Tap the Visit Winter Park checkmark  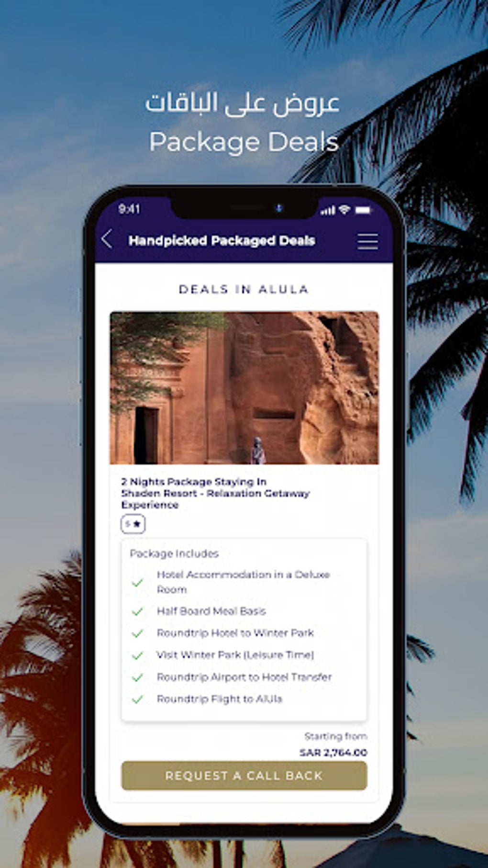[138, 655]
